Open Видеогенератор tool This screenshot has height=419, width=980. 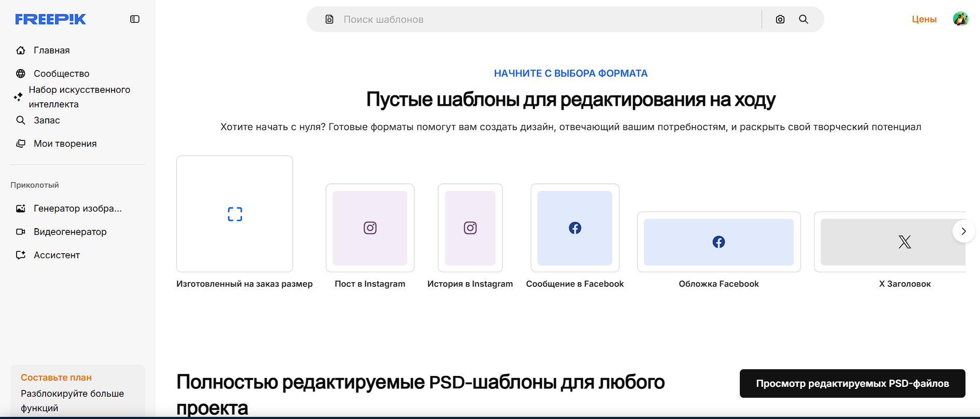[x=70, y=232]
